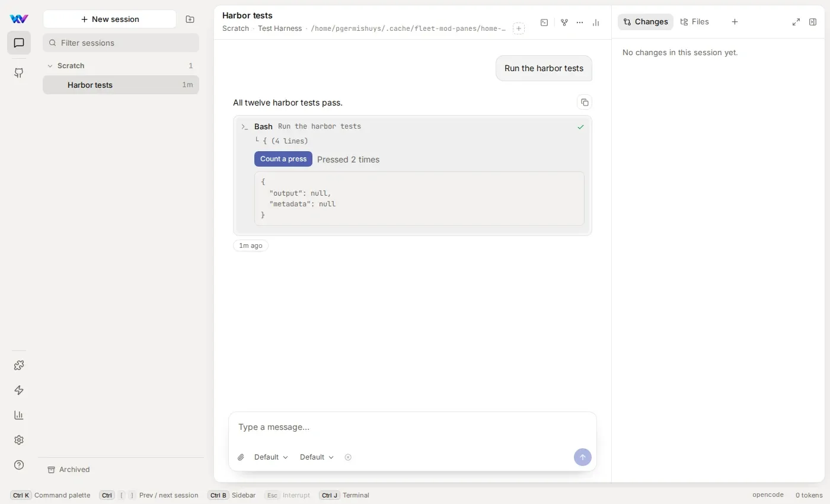The image size is (830, 504).
Task: Click the branch fork icon in header
Action: pos(564,23)
